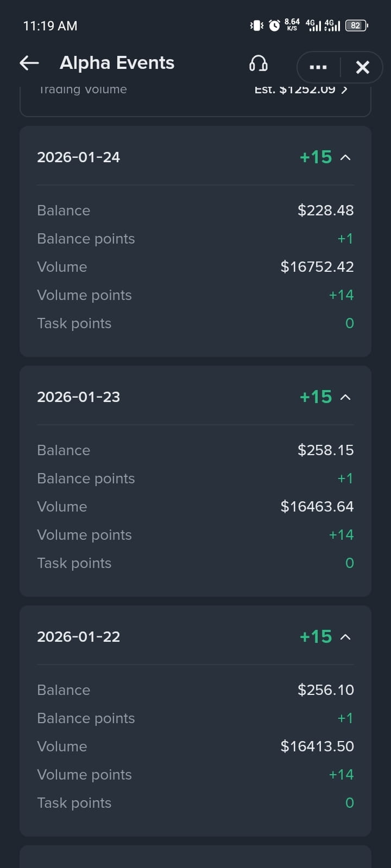Screen dimensions: 391x868
Task: Tap the back arrow icon
Action: click(29, 63)
